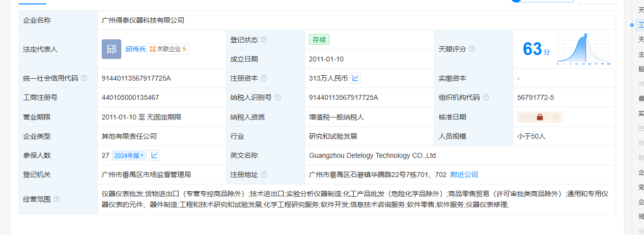Click the 存续 status tag
Viewport: 644px width, 235px height.
[x=319, y=40]
